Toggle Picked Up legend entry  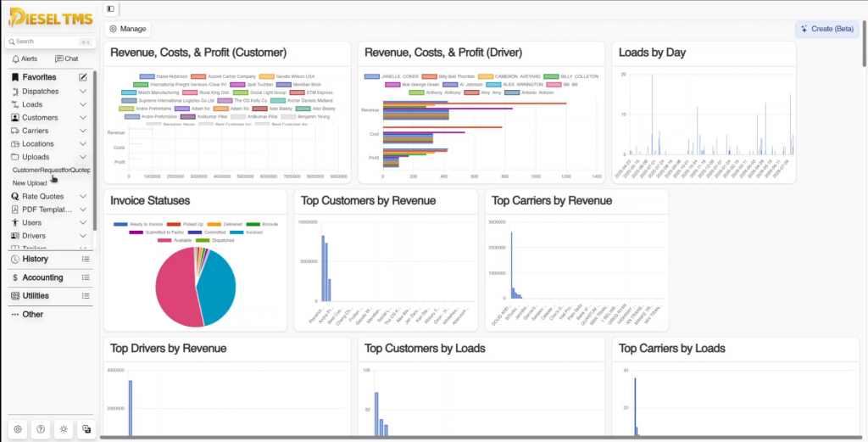[185, 224]
